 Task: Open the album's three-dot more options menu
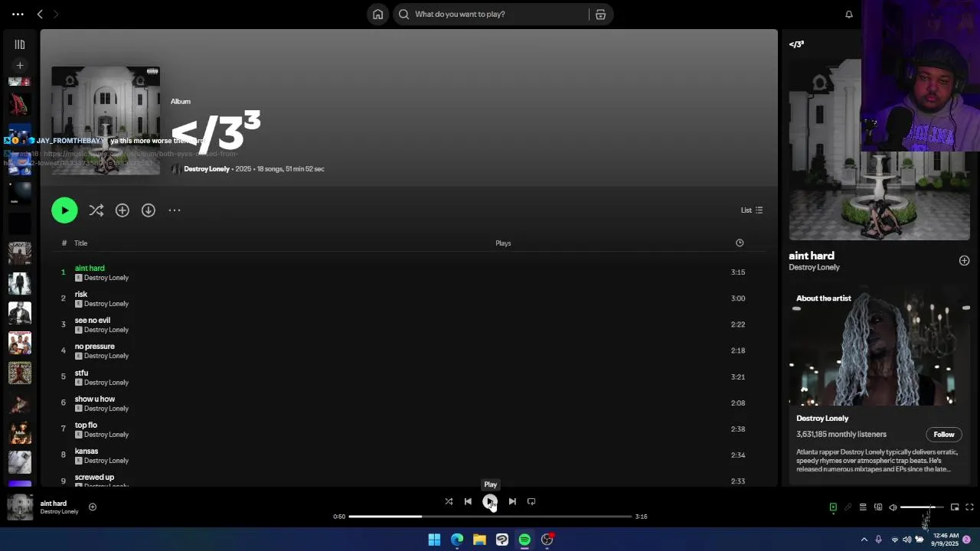pos(175,210)
